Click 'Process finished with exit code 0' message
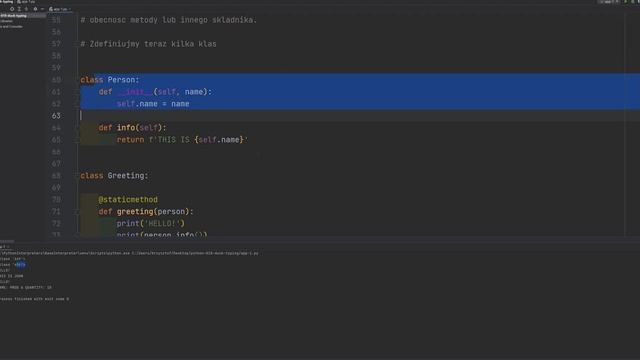Image resolution: width=640 pixels, height=360 pixels. pos(34,299)
